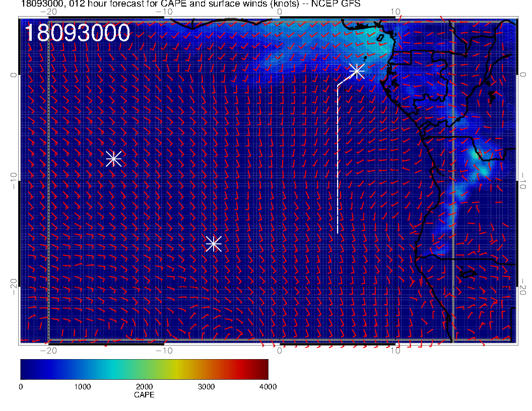Click the chart title mentioning NCEP GFS
The image size is (532, 411).
coord(190,4)
